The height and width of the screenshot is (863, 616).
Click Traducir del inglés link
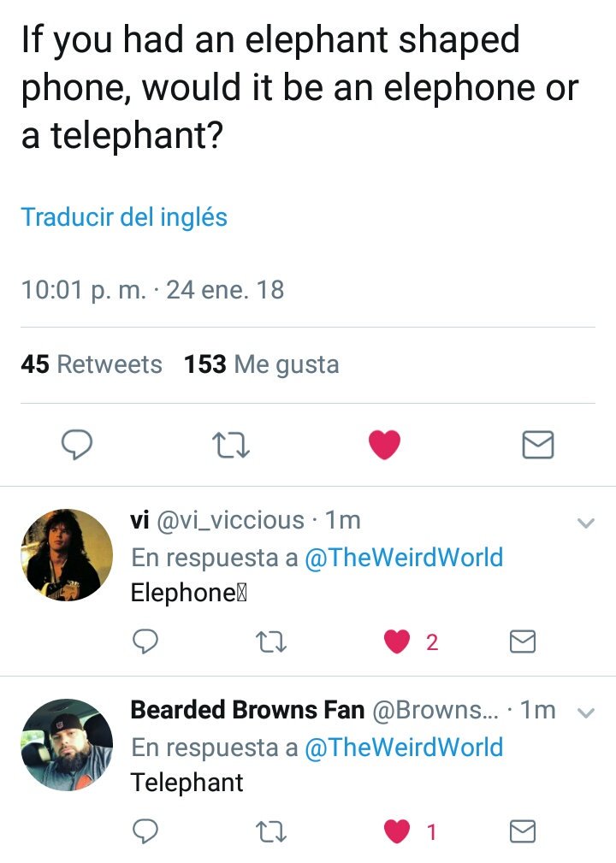click(x=124, y=217)
